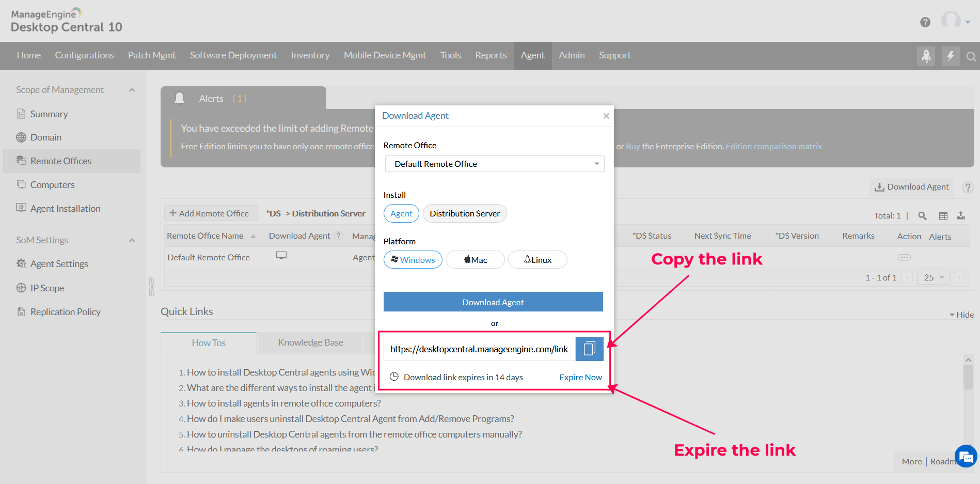Image resolution: width=980 pixels, height=484 pixels.
Task: Open the Home menu
Action: 29,55
